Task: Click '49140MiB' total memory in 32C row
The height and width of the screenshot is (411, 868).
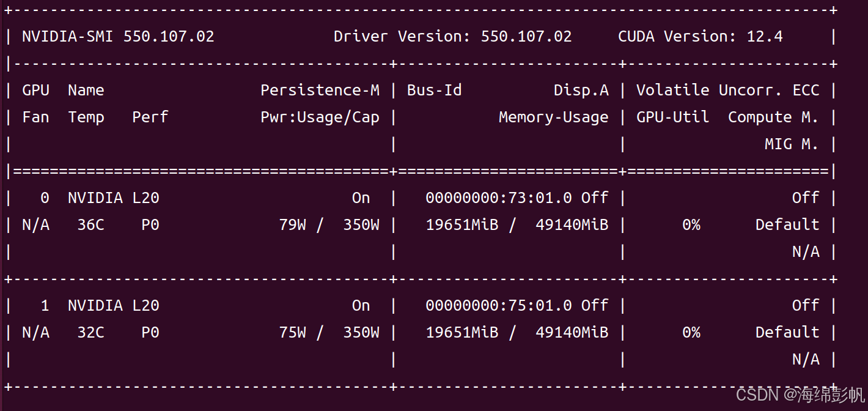Action: coord(572,333)
